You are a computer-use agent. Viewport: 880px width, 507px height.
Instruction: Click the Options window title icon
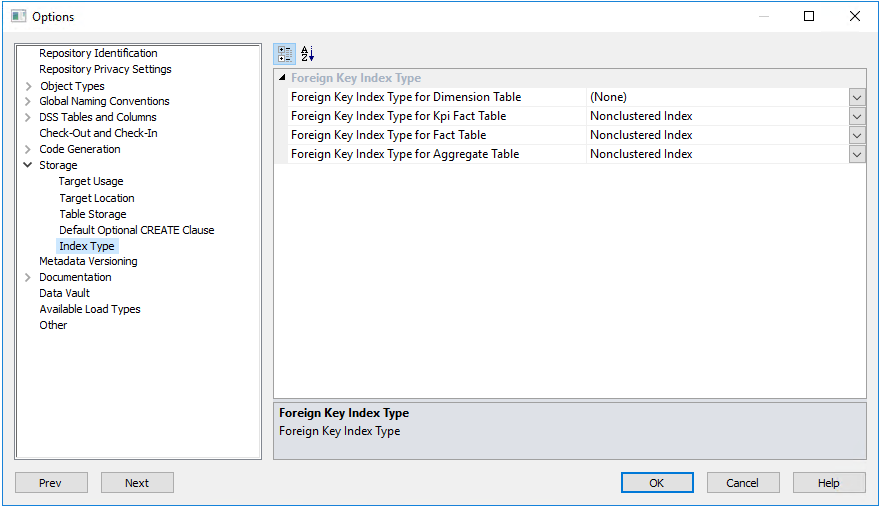point(18,16)
